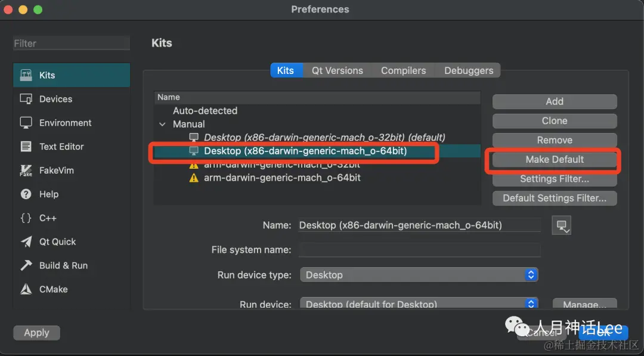Click the kit icon chooser beside Name
The image size is (644, 356).
click(x=562, y=225)
